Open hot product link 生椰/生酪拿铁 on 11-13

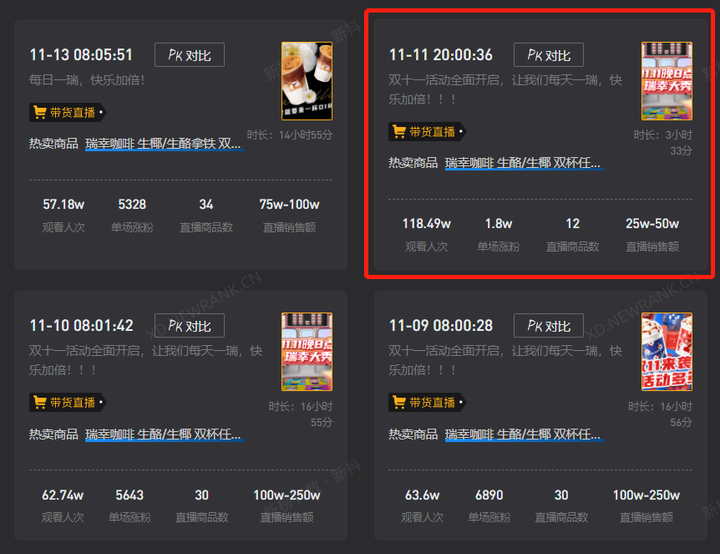[164, 144]
